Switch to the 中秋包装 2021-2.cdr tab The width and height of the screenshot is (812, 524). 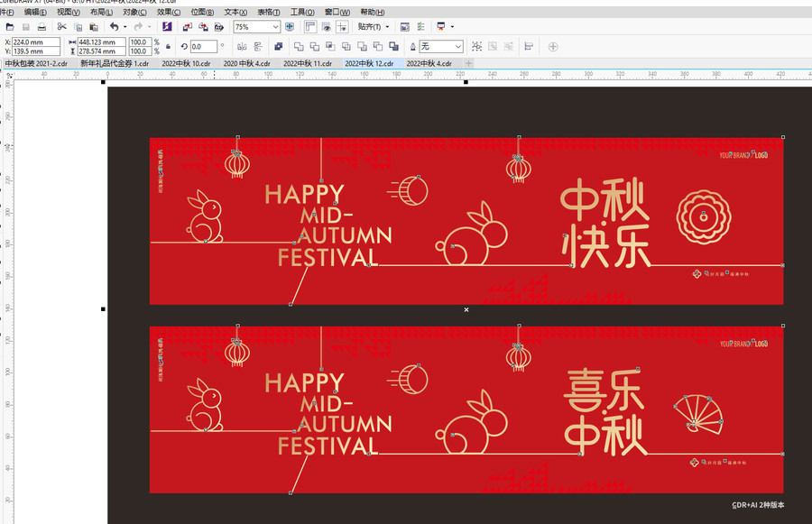pos(36,63)
